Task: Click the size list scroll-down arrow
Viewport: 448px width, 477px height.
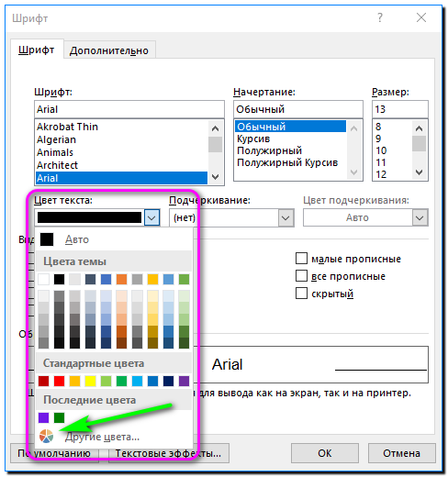Action: pos(419,172)
